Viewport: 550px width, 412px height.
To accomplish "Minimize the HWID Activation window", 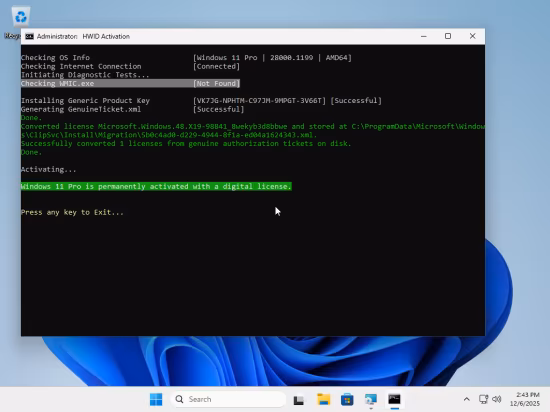I will (424, 36).
